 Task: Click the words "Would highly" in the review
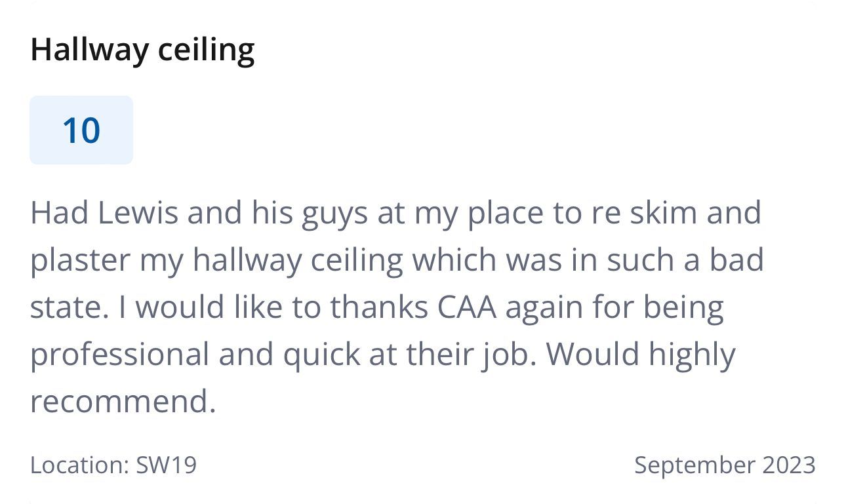(641, 354)
